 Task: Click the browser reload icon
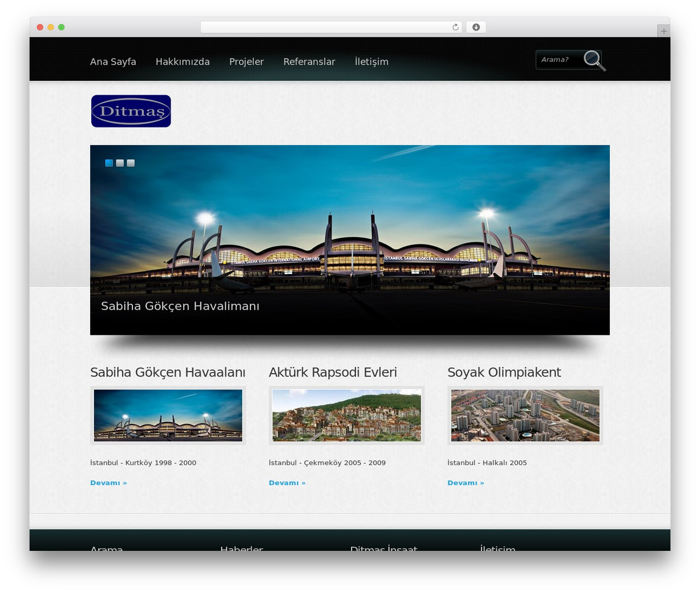pyautogui.click(x=456, y=27)
